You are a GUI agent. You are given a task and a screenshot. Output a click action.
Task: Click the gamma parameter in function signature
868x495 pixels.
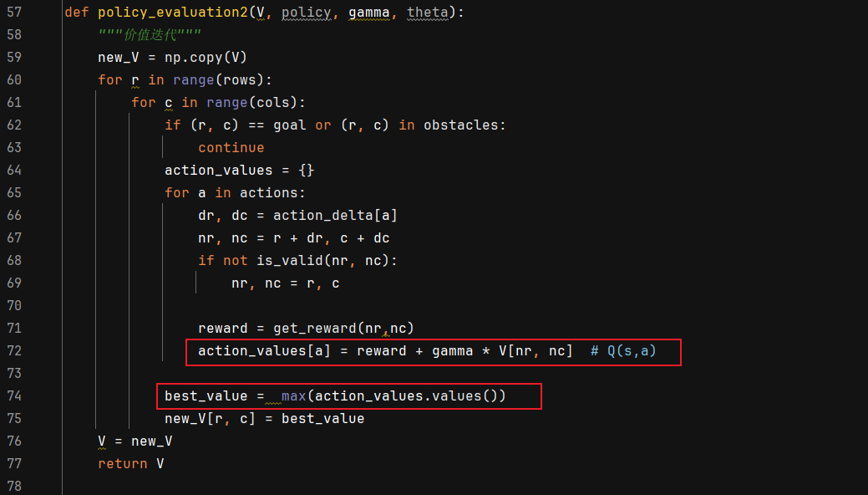368,13
